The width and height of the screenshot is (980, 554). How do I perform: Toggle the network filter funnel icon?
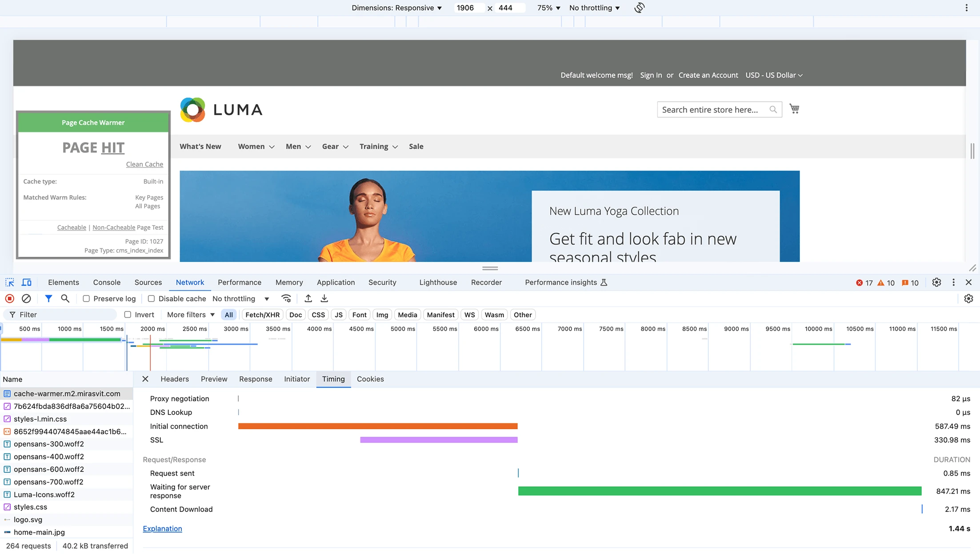[x=48, y=299]
